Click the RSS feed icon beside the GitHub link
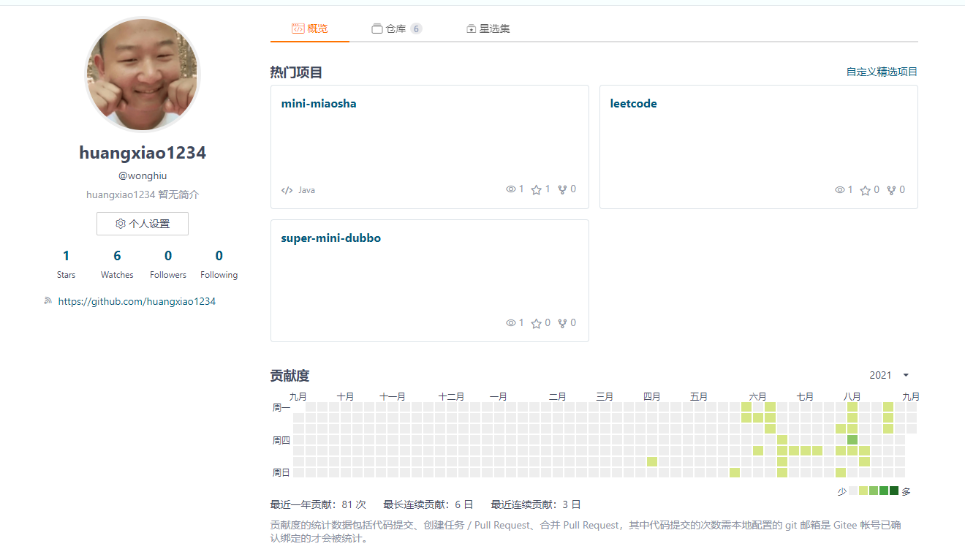This screenshot has width=965, height=560. tap(47, 300)
